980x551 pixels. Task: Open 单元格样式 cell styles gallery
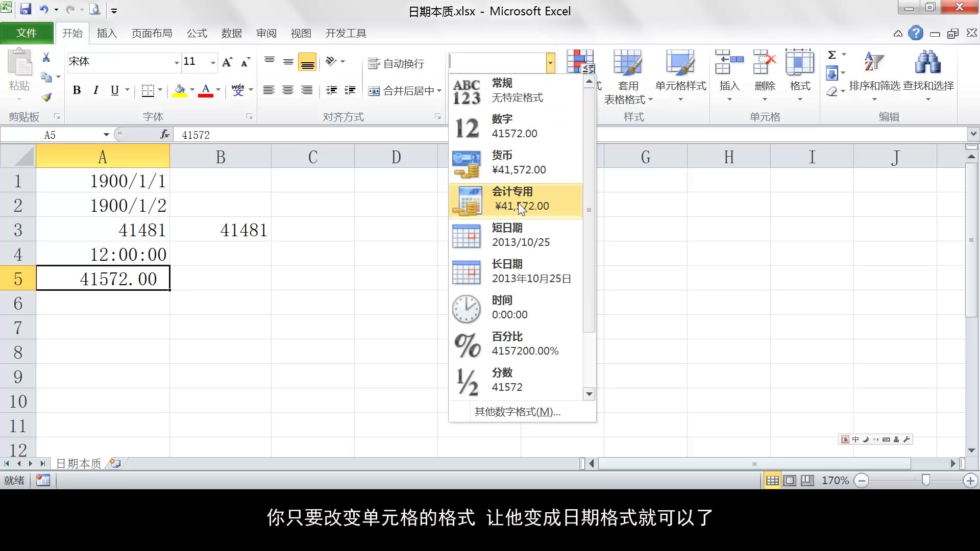coord(680,77)
